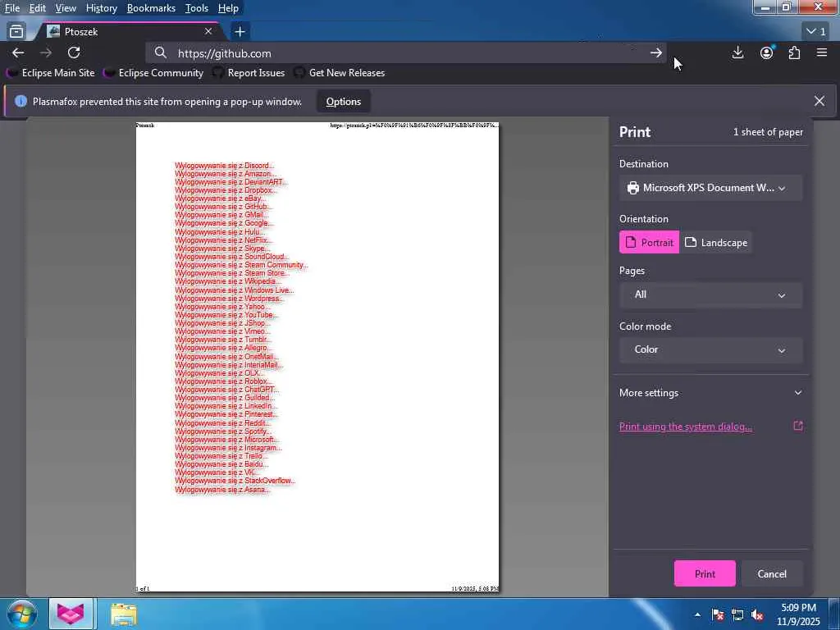Open the Pages dropdown set to All

[711, 294]
